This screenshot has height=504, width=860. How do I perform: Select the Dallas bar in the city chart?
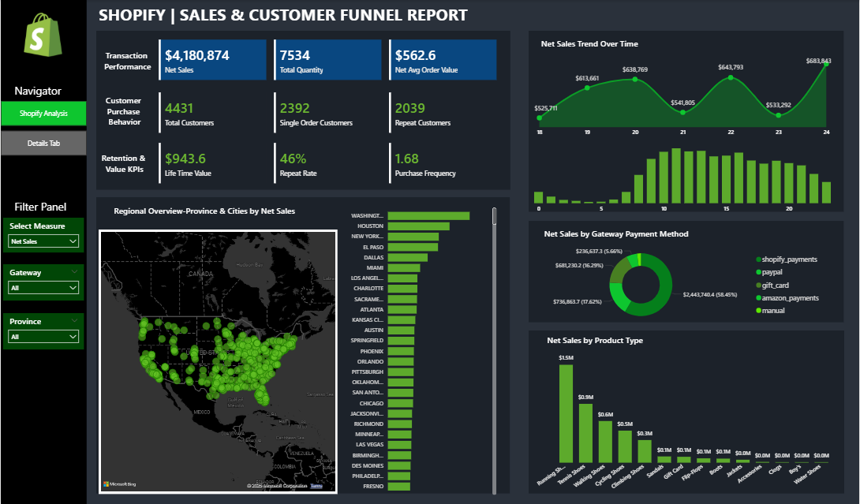coord(407,258)
